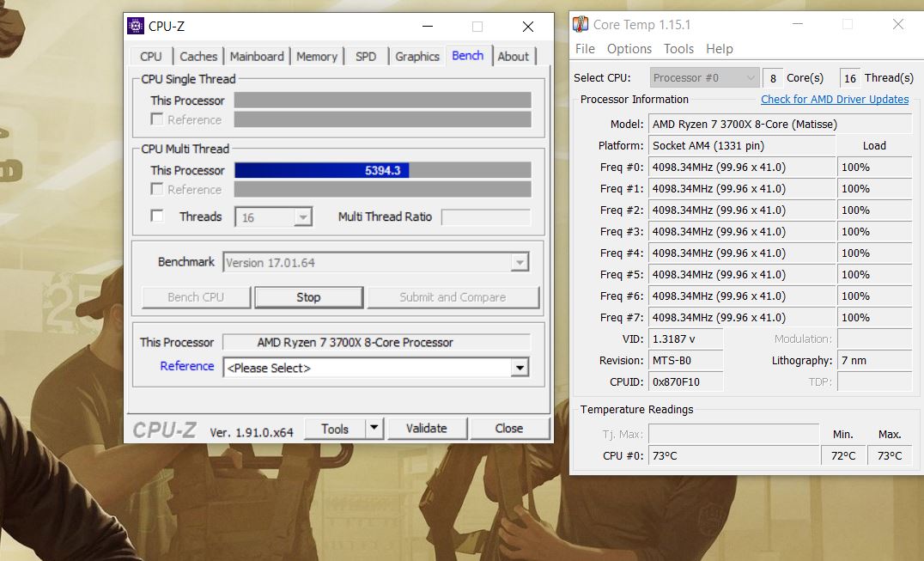Click the Tj. Max empty field
Image resolution: width=924 pixels, height=561 pixels.
click(x=733, y=435)
